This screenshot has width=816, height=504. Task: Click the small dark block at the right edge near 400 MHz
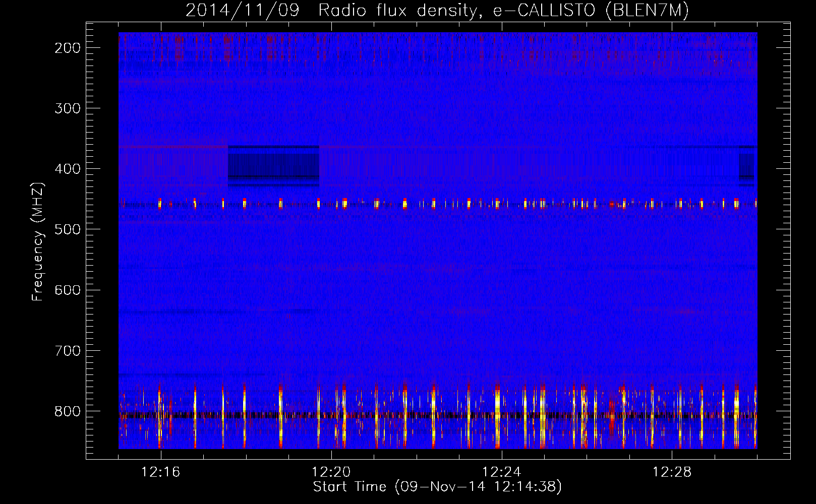pyautogui.click(x=747, y=166)
